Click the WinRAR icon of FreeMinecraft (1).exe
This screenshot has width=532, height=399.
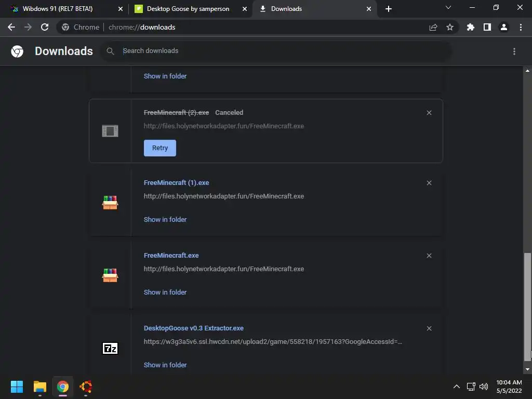[110, 203]
